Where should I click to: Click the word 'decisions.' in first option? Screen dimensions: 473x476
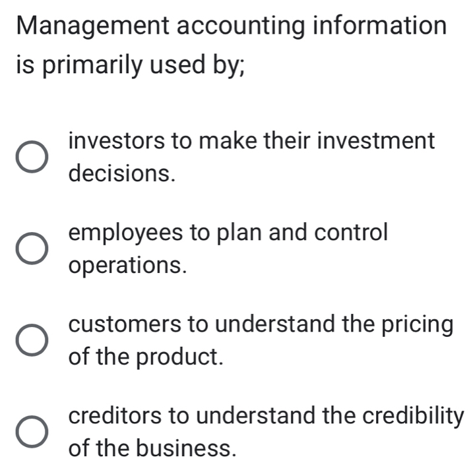(123, 173)
